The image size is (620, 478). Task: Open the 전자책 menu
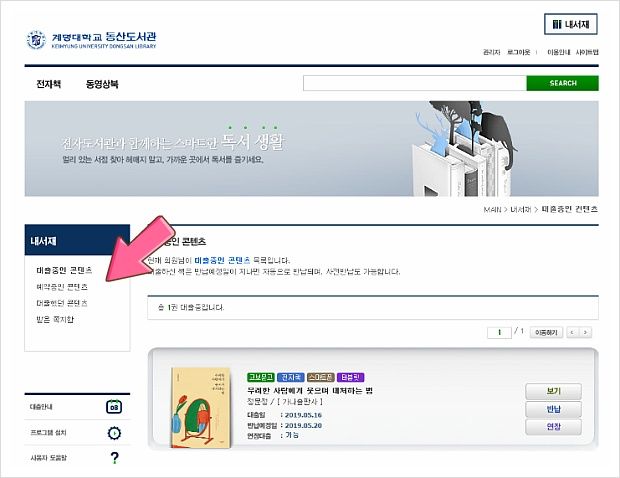point(49,84)
